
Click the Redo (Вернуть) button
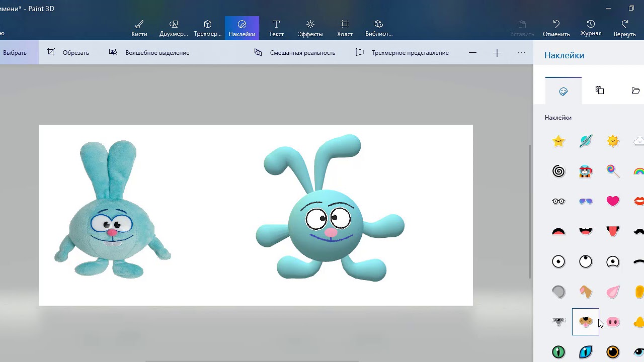click(625, 28)
